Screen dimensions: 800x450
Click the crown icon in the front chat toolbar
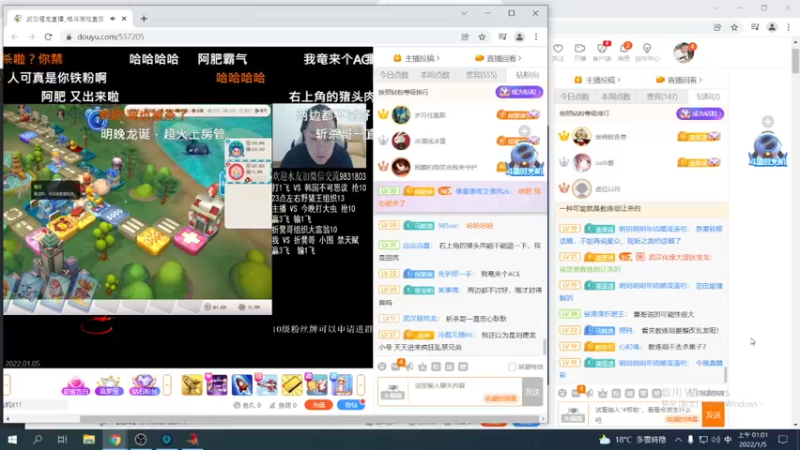pyautogui.click(x=422, y=366)
